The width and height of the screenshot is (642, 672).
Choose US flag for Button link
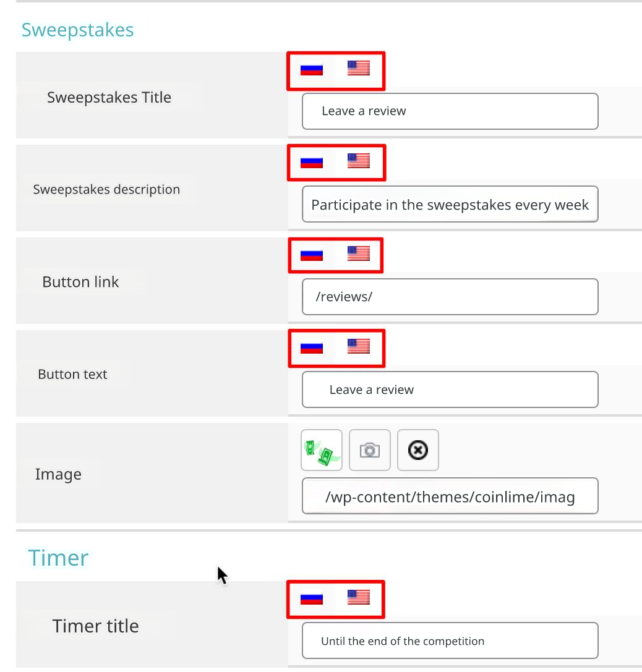[x=358, y=253]
